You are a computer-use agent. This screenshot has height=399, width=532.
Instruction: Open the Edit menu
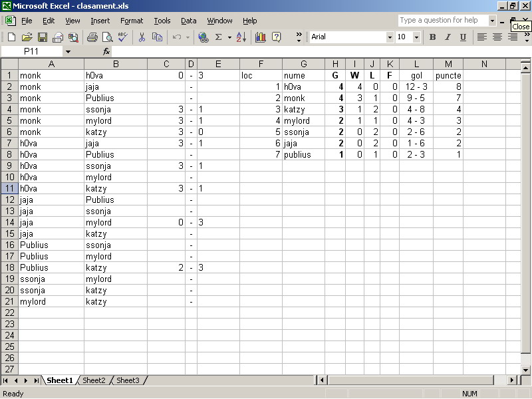(x=49, y=21)
